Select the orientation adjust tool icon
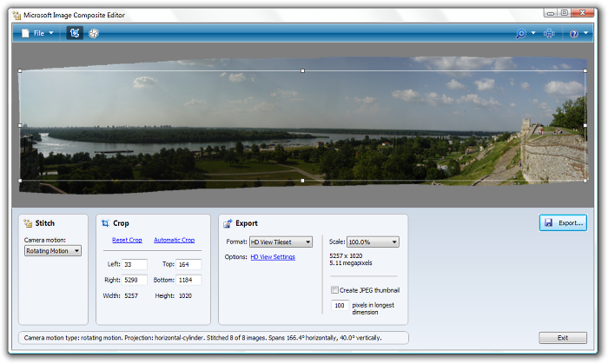Screen dimensions: 608x364 tap(94, 34)
